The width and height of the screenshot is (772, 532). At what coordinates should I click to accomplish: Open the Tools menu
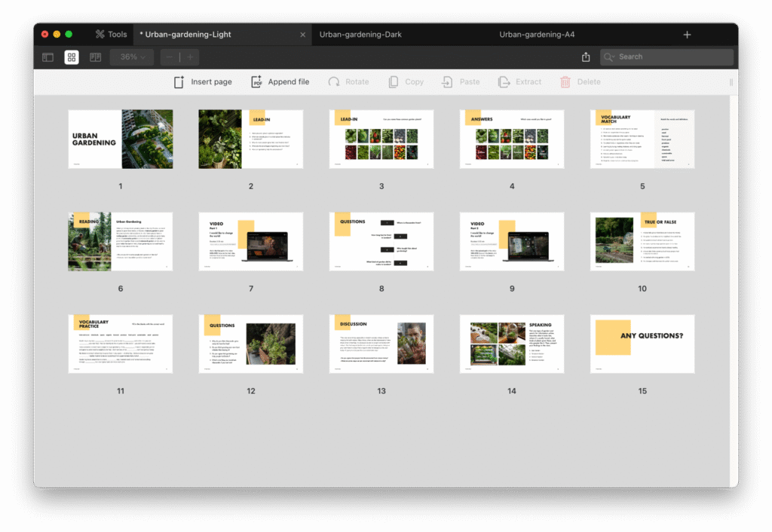pyautogui.click(x=111, y=35)
